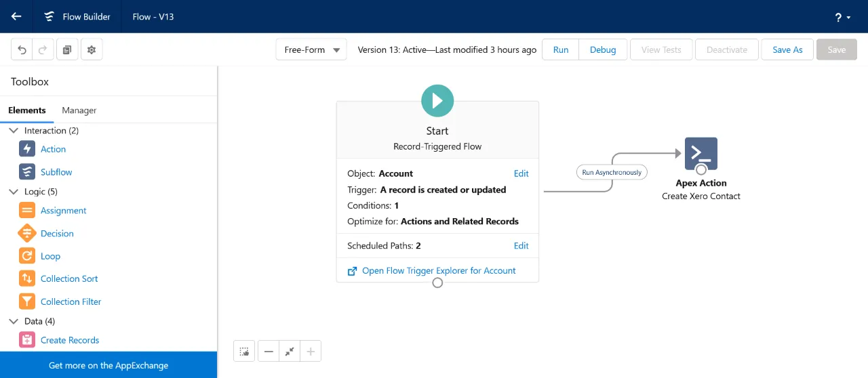Open Flow Trigger Explorer for Account
This screenshot has width=868, height=378.
pyautogui.click(x=439, y=270)
